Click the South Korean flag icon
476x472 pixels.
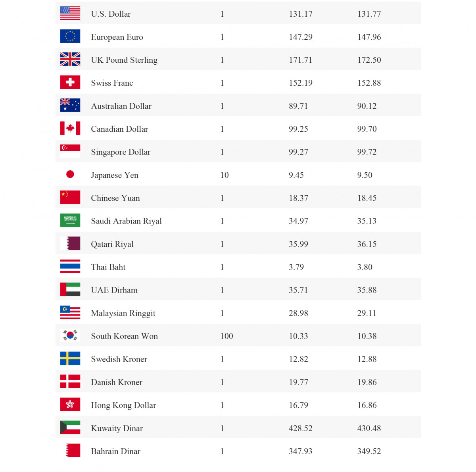[70, 335]
